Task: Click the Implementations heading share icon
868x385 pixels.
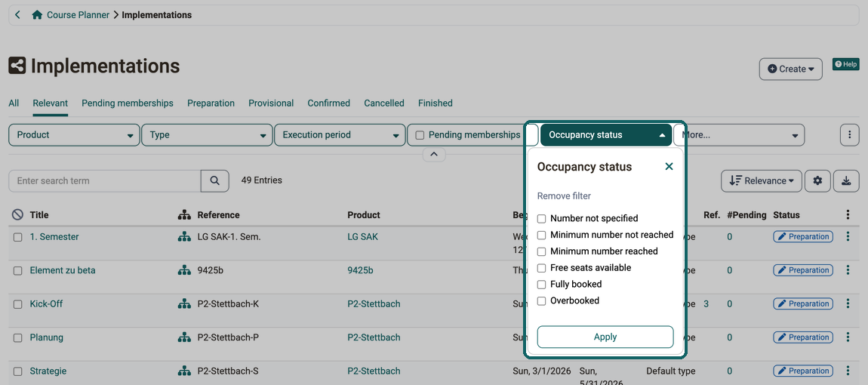Action: coord(17,66)
